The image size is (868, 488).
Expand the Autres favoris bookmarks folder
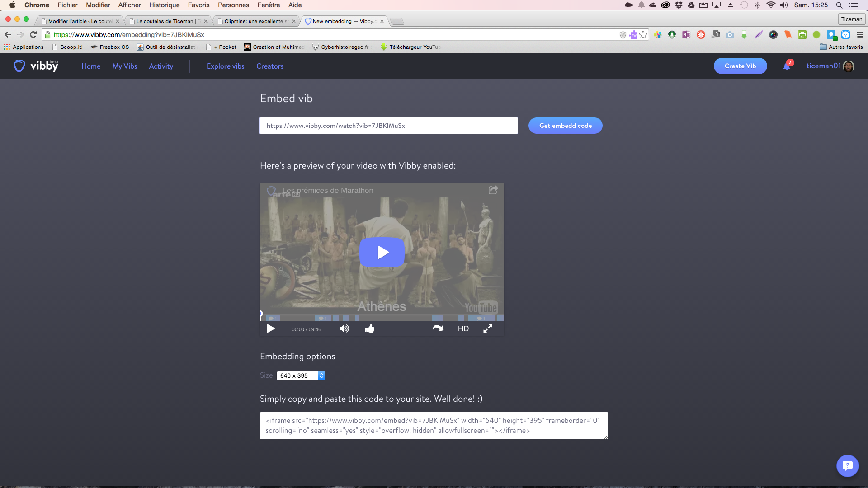click(841, 47)
